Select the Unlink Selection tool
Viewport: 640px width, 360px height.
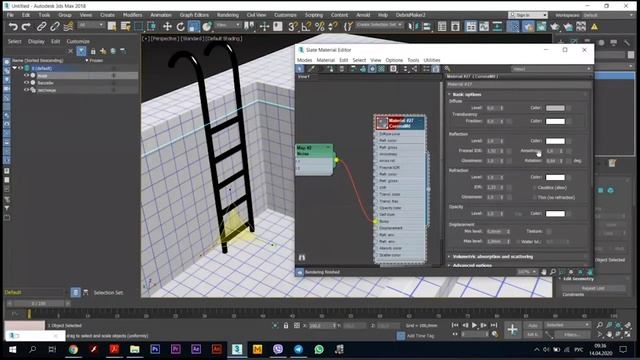[55, 27]
